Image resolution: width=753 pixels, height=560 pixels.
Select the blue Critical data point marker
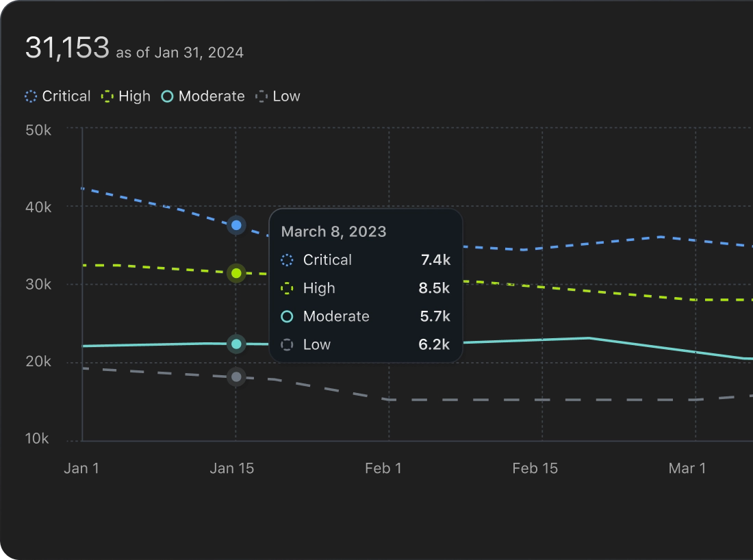click(236, 225)
